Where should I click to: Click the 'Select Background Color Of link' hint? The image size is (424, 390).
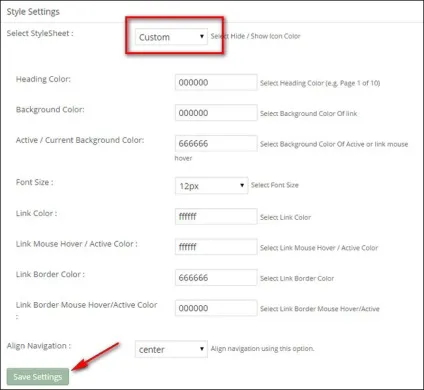309,114
